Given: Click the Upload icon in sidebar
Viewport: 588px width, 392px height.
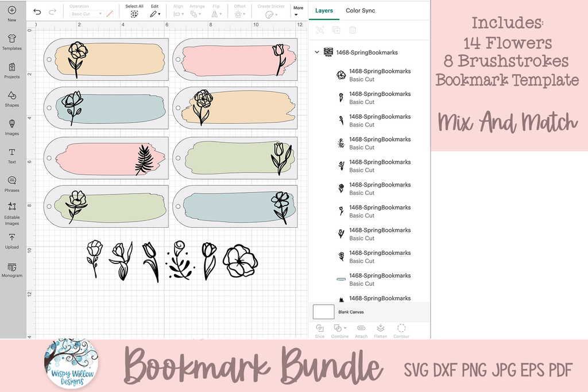Looking at the screenshot, I should [11, 240].
